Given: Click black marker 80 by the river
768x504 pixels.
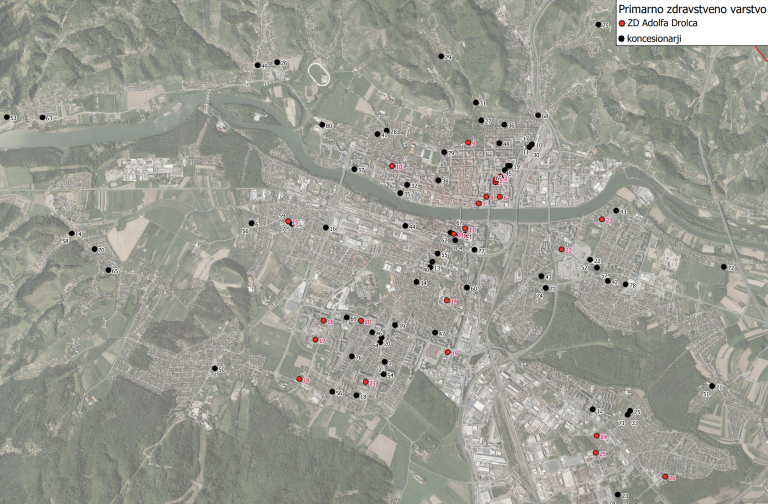Looking at the screenshot, I should click(x=320, y=124).
